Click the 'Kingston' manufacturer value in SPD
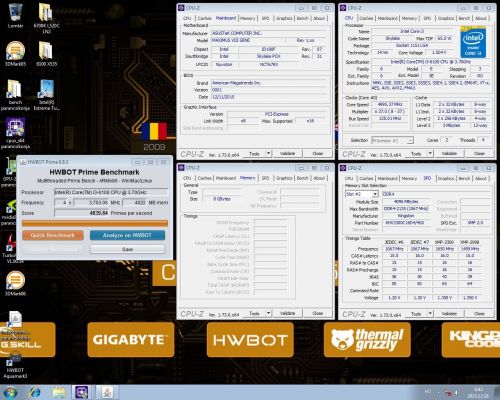Viewport: 500px width, 400px height. (x=406, y=216)
